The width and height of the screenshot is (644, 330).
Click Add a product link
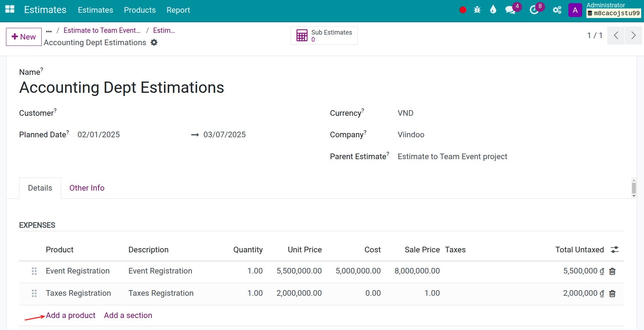[x=71, y=315]
